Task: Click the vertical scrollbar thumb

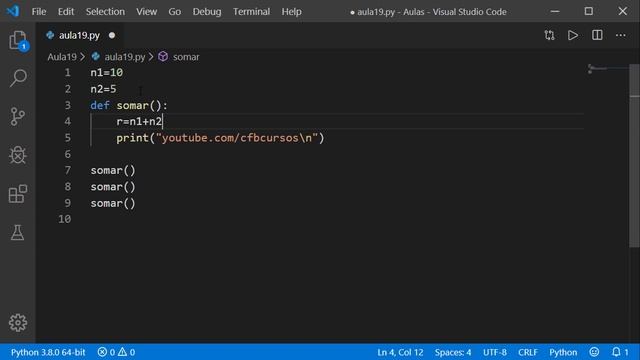Action: click(x=634, y=155)
